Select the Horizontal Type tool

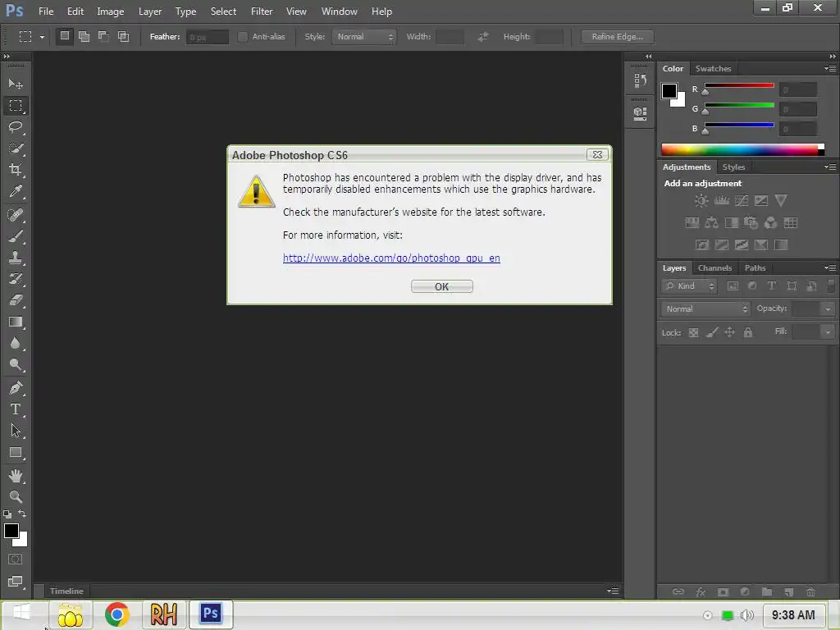pos(16,409)
